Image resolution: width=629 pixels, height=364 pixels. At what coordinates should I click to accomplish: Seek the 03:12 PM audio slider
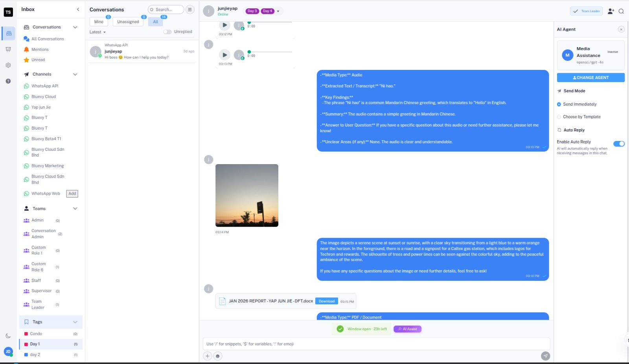tap(270, 22)
